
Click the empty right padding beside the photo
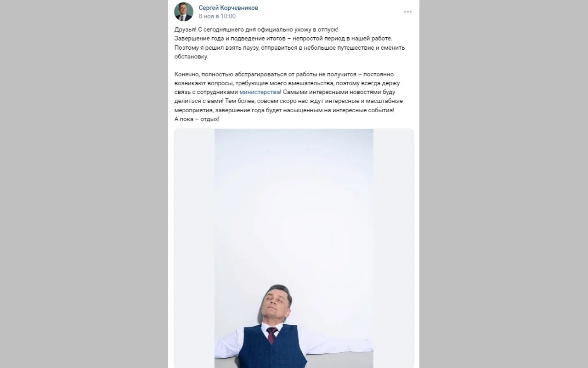pyautogui.click(x=393, y=248)
